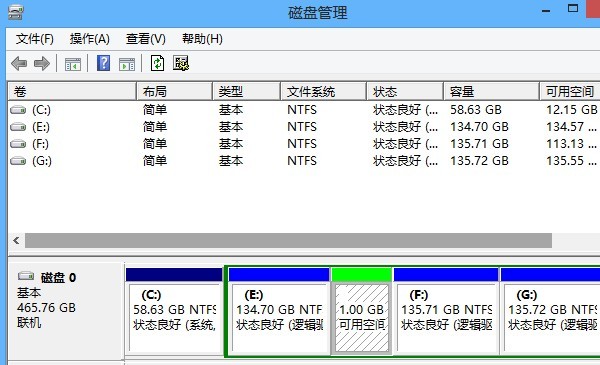Select the drive icon of volume (G:)

18,161
